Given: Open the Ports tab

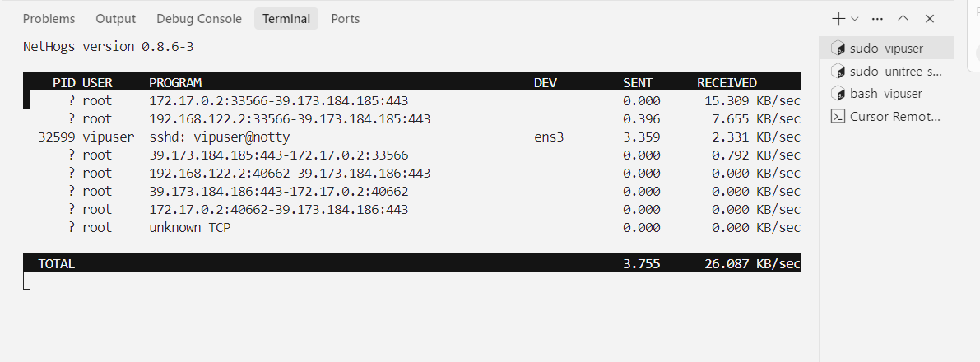Looking at the screenshot, I should tap(345, 19).
